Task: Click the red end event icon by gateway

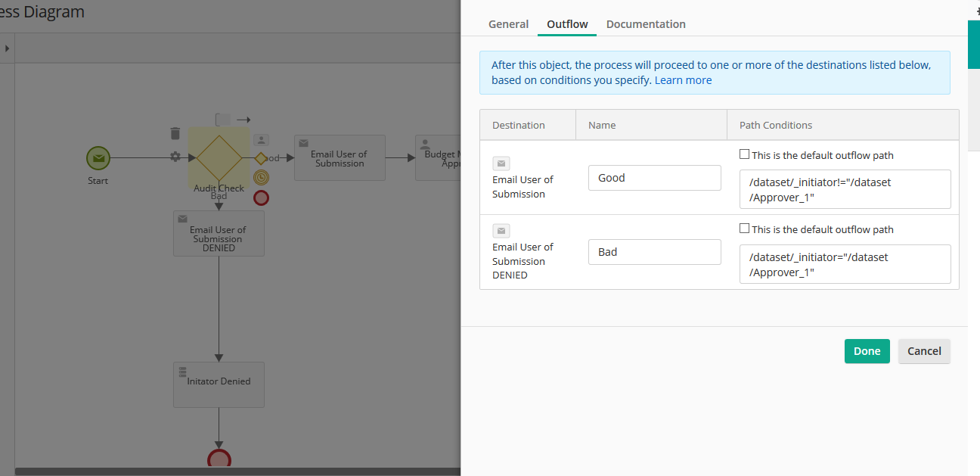Action: pos(261,198)
